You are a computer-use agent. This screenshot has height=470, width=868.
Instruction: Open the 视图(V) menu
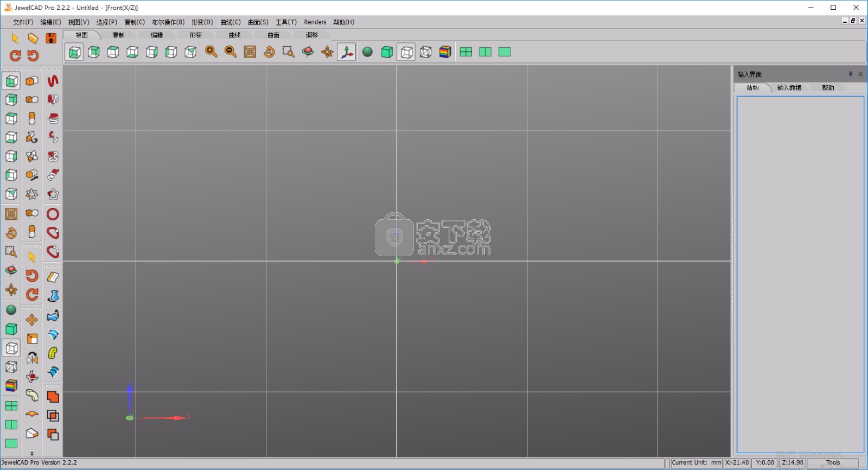click(79, 22)
